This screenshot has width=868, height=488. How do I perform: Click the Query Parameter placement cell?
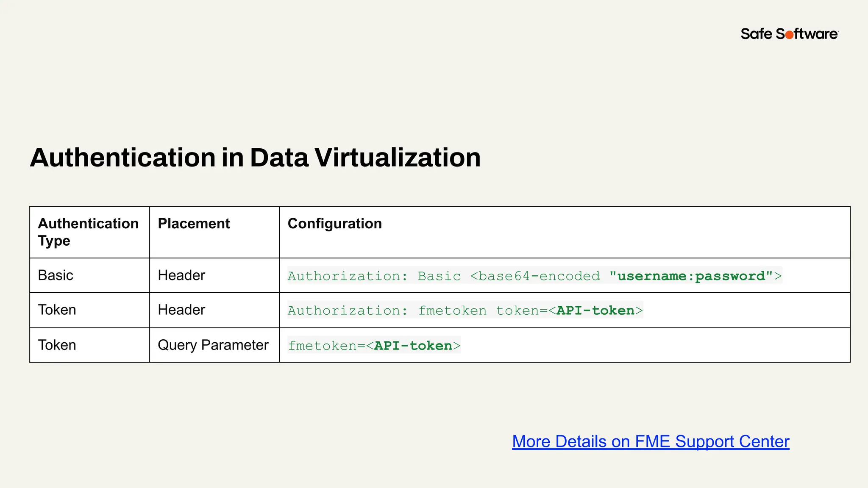pyautogui.click(x=214, y=345)
